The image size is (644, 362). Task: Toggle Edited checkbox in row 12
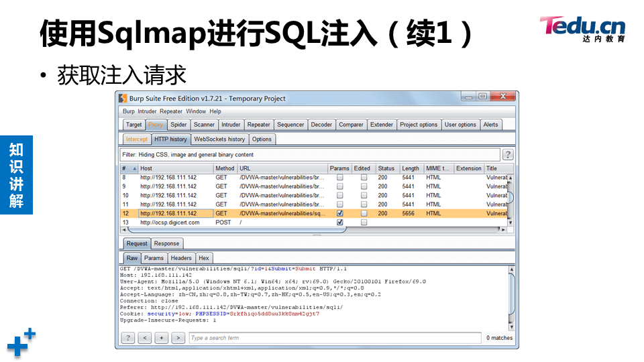(364, 213)
